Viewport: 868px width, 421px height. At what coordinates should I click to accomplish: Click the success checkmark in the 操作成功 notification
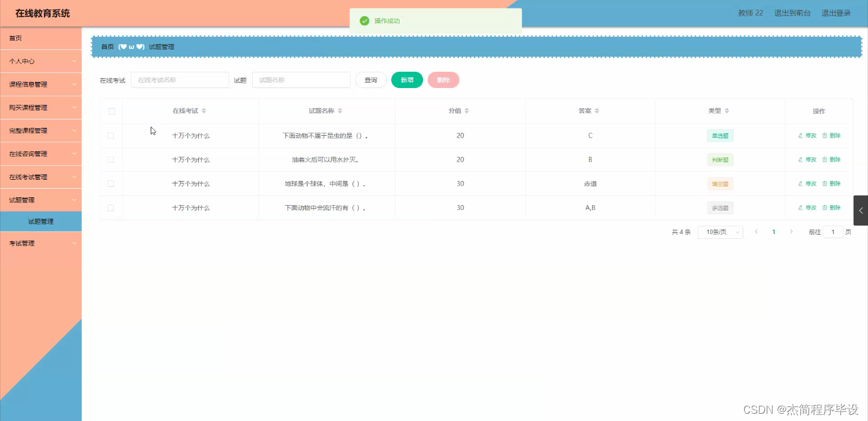[x=364, y=20]
